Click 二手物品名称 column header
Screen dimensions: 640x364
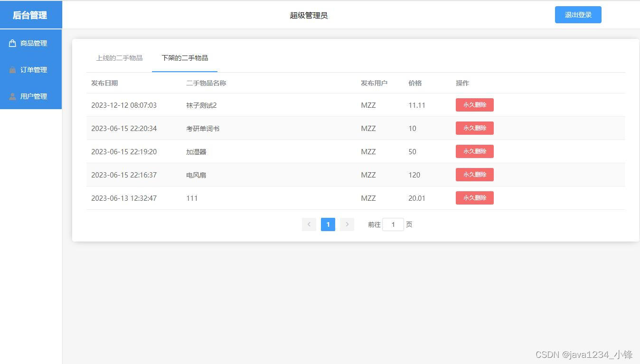[206, 83]
